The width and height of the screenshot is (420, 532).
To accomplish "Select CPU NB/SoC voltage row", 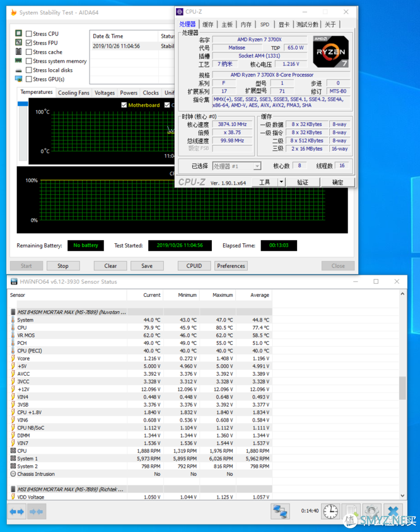I will [140, 428].
